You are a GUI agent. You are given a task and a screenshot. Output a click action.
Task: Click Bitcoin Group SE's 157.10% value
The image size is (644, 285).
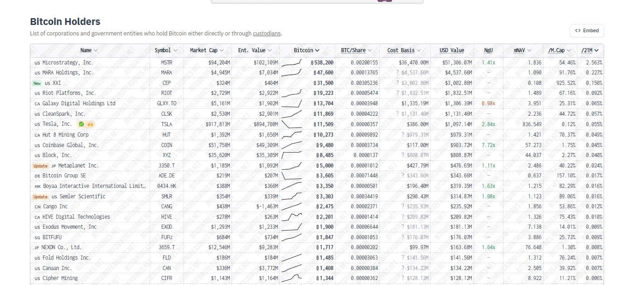pos(566,176)
